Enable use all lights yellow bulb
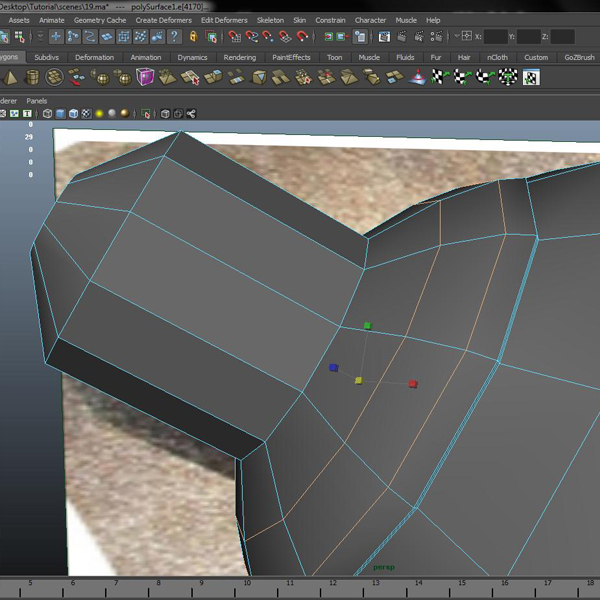This screenshot has height=600, width=600. [x=99, y=114]
